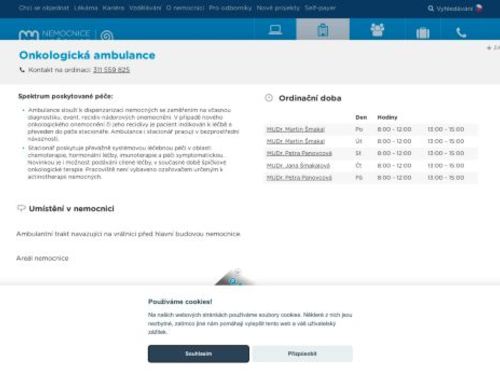Click Friday's 13:00 - 15:00 hours cell
The height and width of the screenshot is (375, 500).
click(446, 178)
